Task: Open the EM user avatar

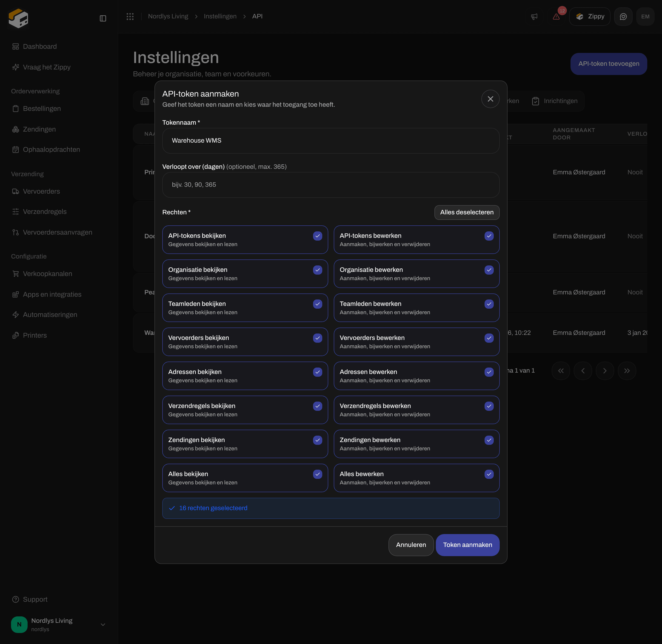Action: tap(645, 17)
